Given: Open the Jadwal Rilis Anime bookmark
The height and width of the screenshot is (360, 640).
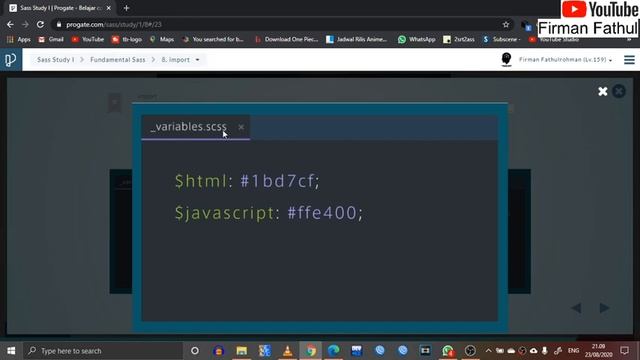Looking at the screenshot, I should pos(357,39).
